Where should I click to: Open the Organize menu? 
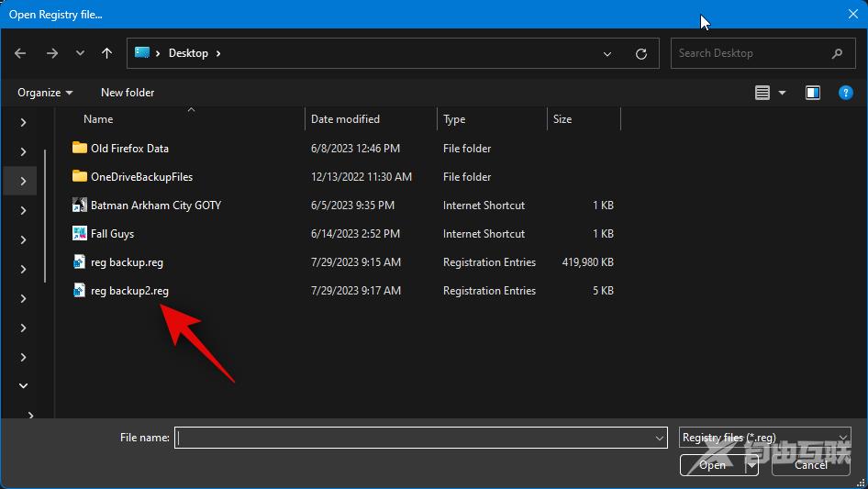click(x=45, y=93)
